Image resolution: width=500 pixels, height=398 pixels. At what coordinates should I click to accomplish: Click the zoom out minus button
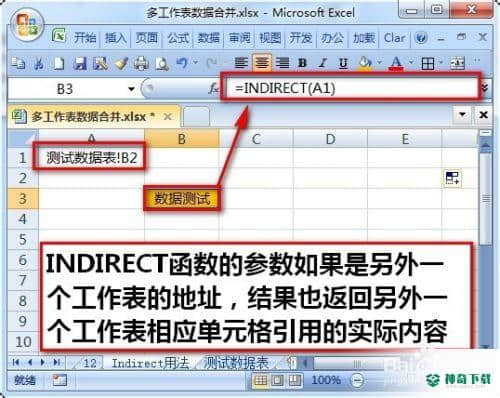357,380
